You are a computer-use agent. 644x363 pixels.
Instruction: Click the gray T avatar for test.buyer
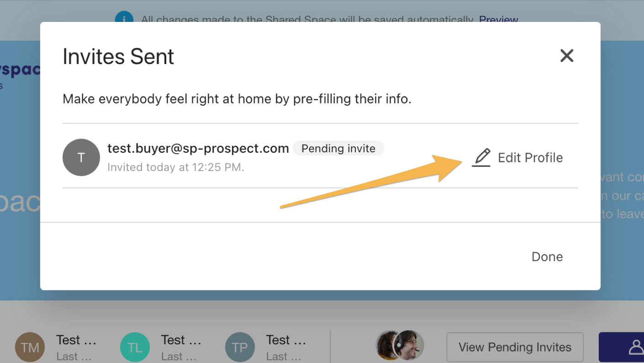[81, 158]
